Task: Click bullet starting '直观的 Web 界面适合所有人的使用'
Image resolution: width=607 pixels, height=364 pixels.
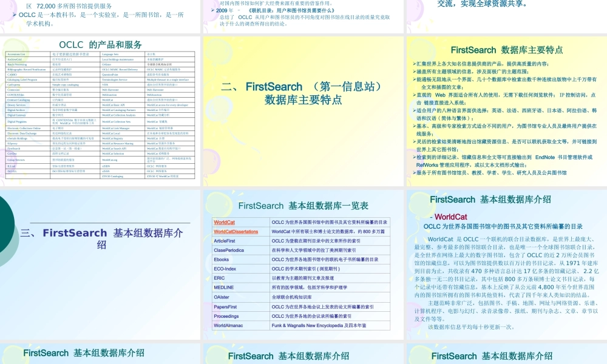Action: 504,99
